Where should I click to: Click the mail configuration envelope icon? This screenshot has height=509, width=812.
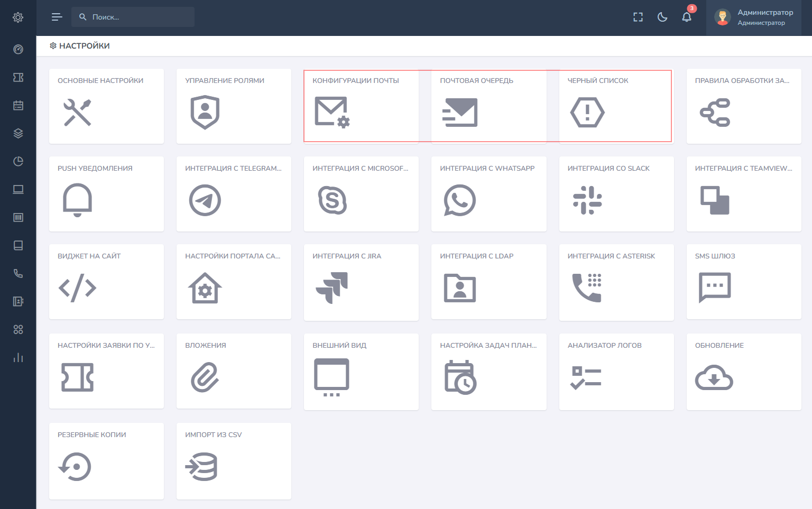click(332, 112)
